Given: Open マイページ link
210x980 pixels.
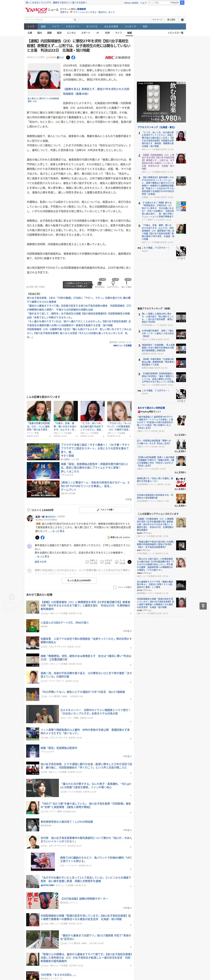Looking at the screenshot, I should tap(157, 20).
